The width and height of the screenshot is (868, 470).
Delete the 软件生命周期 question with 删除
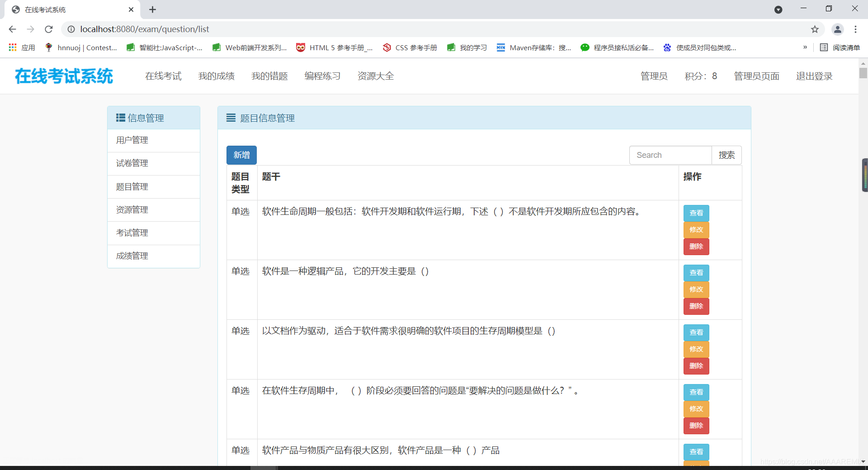pyautogui.click(x=696, y=247)
